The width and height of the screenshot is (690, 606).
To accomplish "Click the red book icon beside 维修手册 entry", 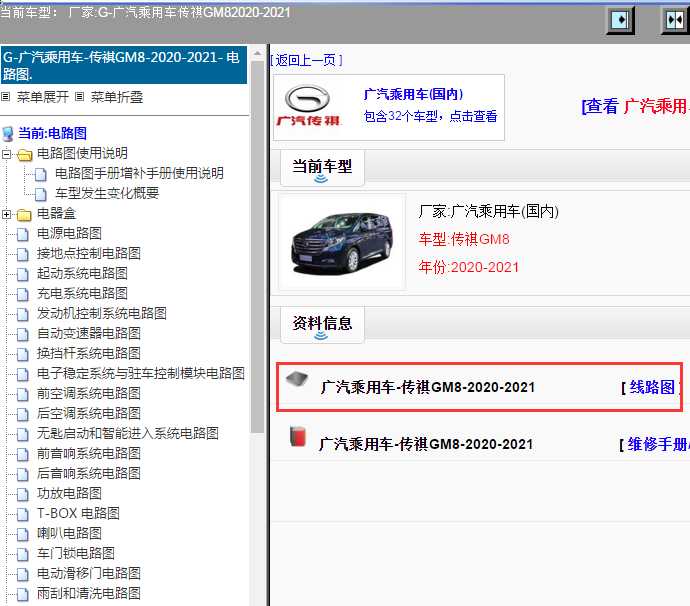I will 298,436.
